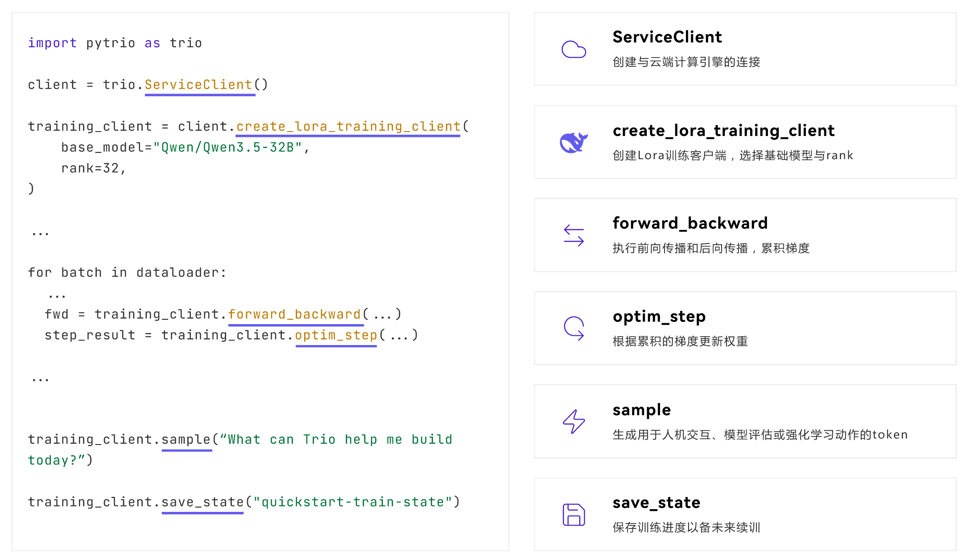Click underlined save_state method in code
This screenshot has height=560, width=966.
pos(202,502)
